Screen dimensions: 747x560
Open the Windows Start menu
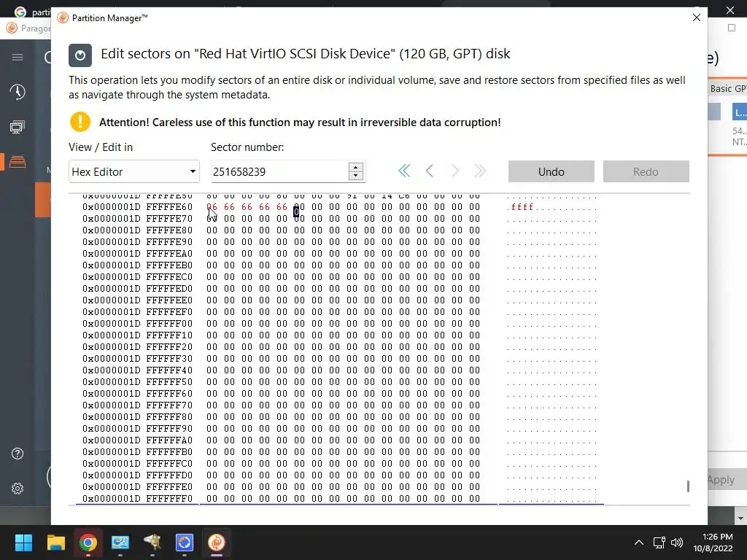coord(23,542)
